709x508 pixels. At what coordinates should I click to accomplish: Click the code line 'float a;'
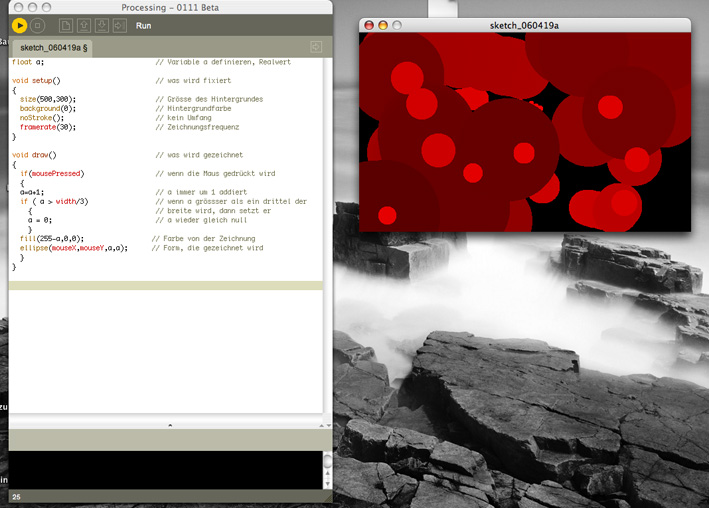click(x=28, y=62)
